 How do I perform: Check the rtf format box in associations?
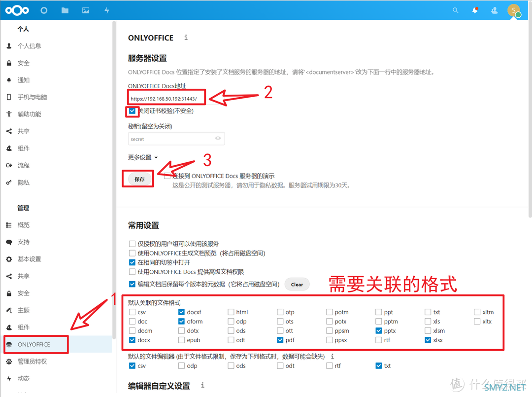[x=379, y=340]
